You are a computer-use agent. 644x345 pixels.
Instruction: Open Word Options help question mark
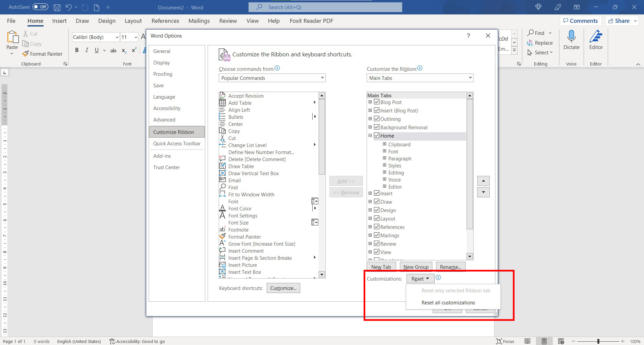click(x=469, y=36)
